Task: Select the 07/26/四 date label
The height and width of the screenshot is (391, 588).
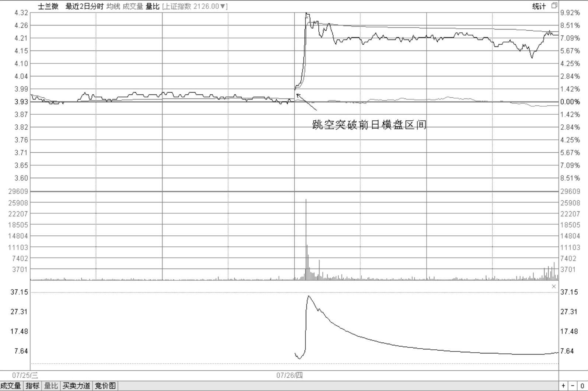Action: [x=290, y=376]
